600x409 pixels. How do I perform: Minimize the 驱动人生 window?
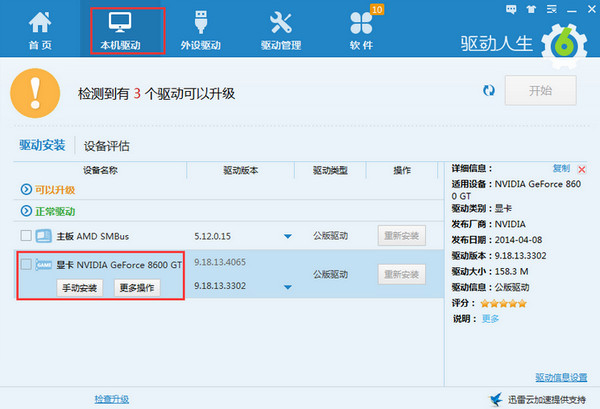pos(572,11)
